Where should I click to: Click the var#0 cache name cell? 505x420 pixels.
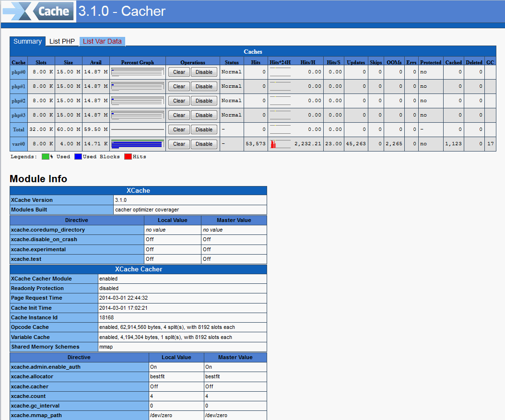[x=18, y=144]
